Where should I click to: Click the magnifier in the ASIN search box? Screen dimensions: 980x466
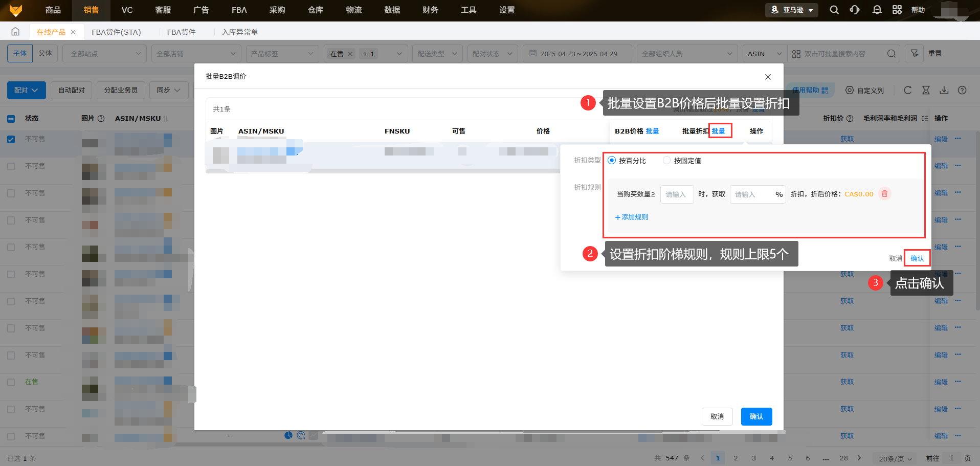(x=891, y=54)
